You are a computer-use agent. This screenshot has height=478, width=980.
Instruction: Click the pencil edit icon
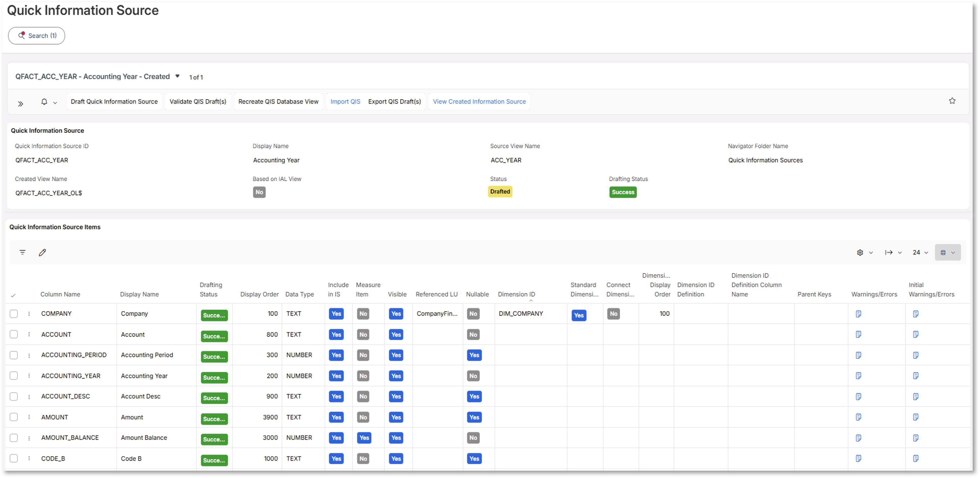coord(42,252)
